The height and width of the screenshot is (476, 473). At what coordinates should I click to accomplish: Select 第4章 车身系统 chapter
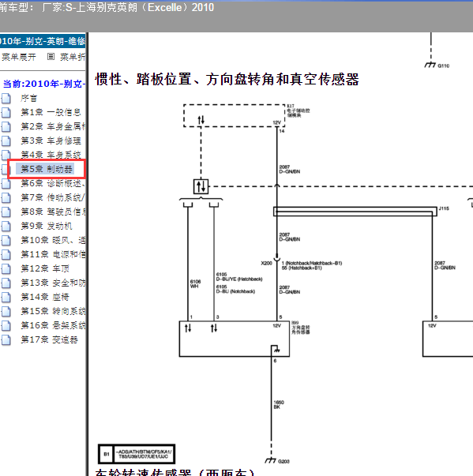(x=51, y=155)
